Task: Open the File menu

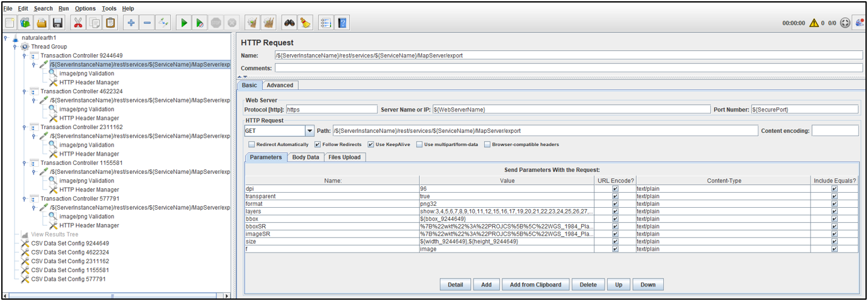Action: point(8,8)
